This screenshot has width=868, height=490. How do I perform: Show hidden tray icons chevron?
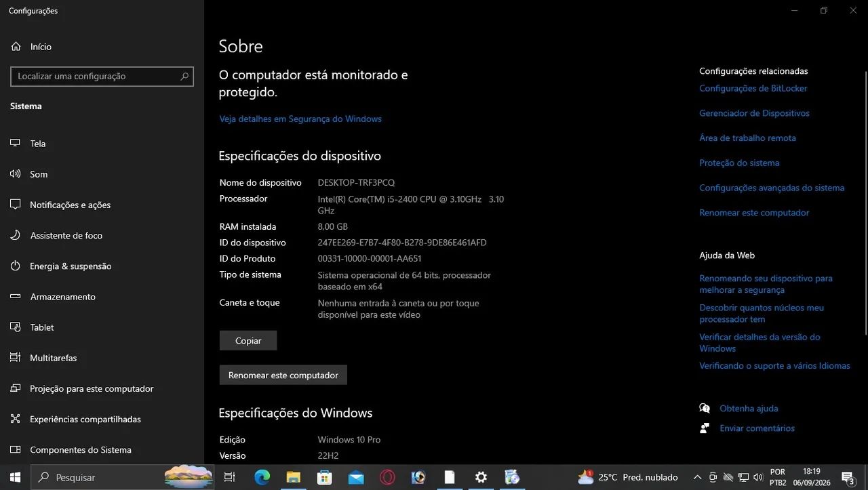[696, 477]
